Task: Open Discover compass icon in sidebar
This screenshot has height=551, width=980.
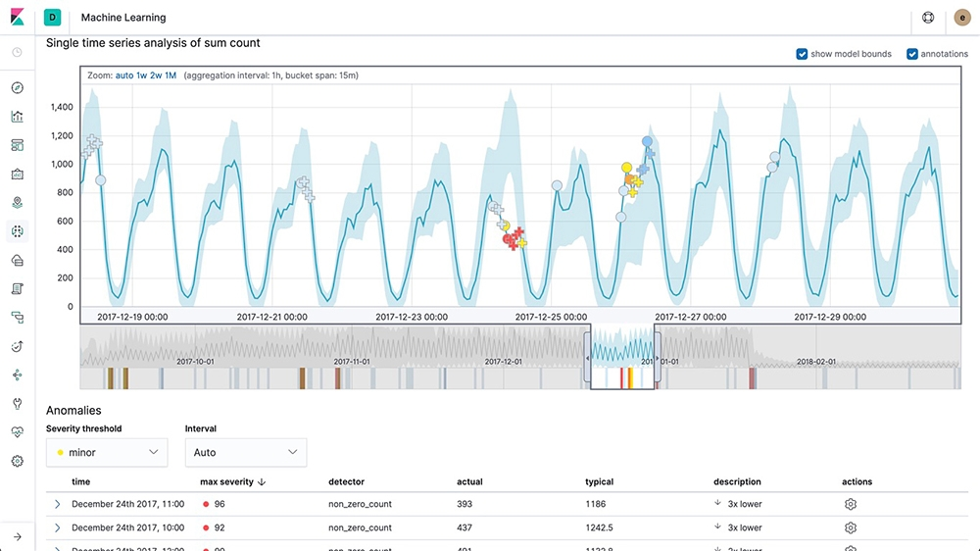Action: tap(18, 87)
